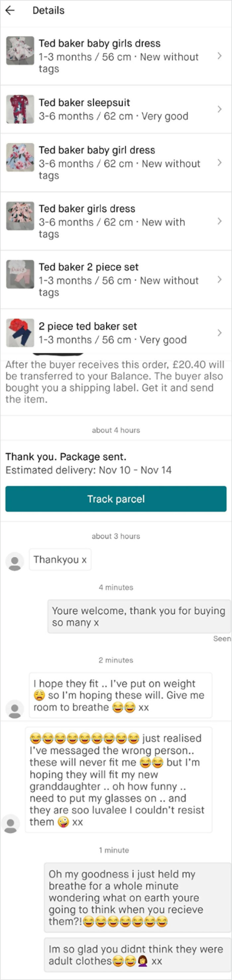Open the Ted baker sleepsuit listing title
The height and width of the screenshot is (980, 232).
point(84,103)
